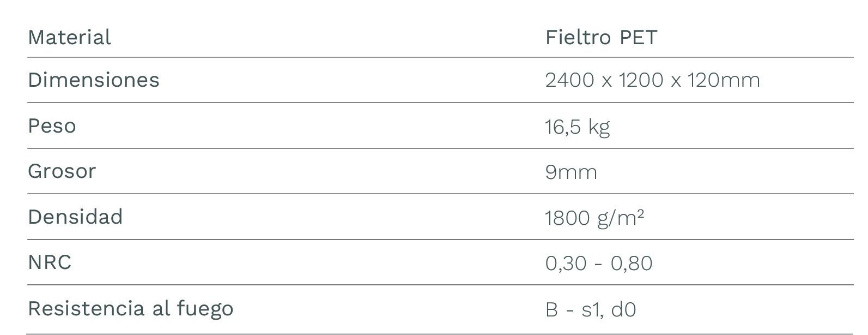Click the 0,80 upper NRC number
This screenshot has height=335, width=868.
[x=631, y=264]
